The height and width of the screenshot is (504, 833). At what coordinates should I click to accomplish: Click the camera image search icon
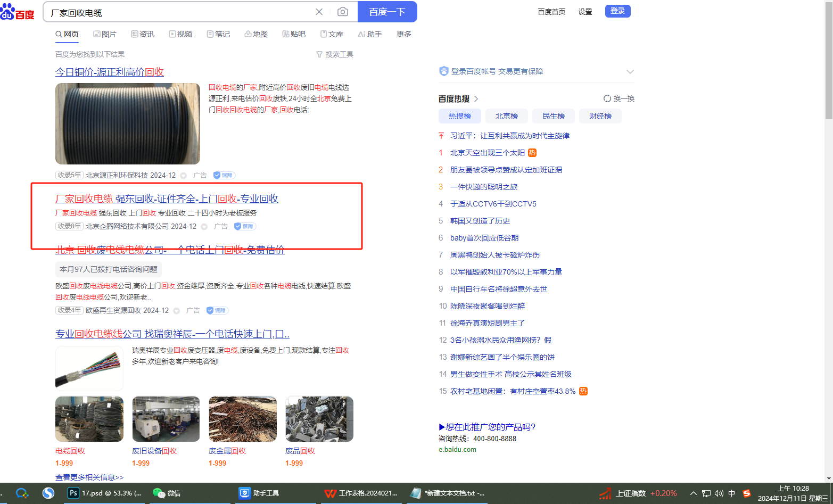343,12
